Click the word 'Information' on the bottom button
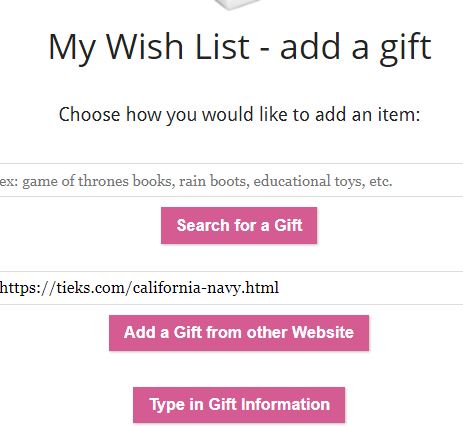Screen dimensions: 463x426 click(285, 404)
